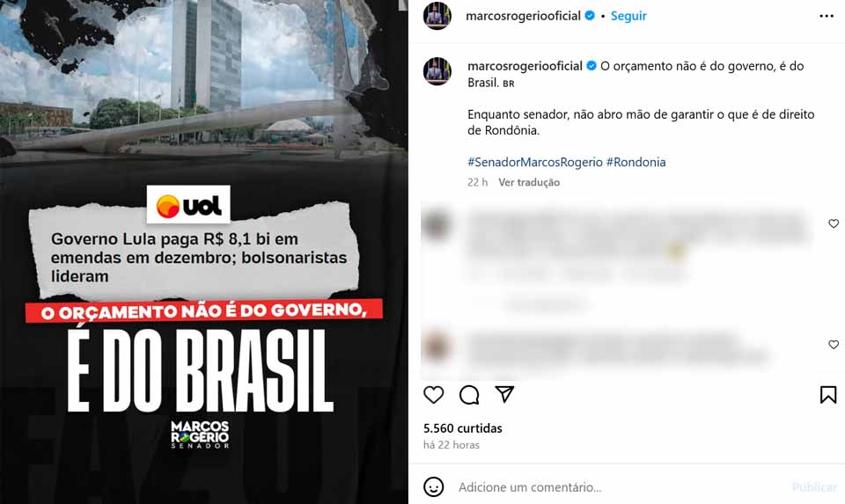The image size is (845, 504).
Task: Follow the account via Seguir
Action: pos(628,16)
